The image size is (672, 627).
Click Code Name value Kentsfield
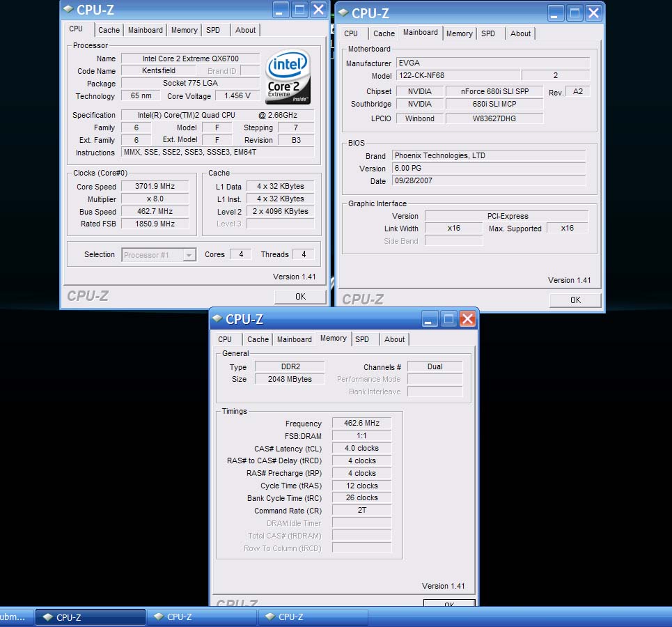[x=159, y=70]
